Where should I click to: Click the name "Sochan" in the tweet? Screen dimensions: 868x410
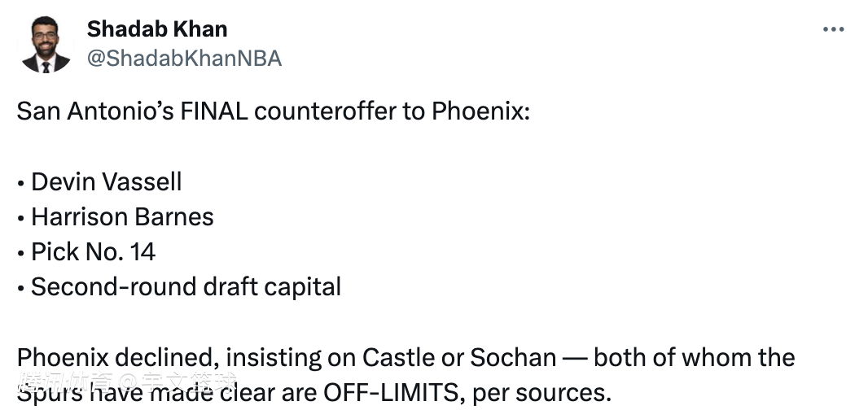(513, 358)
